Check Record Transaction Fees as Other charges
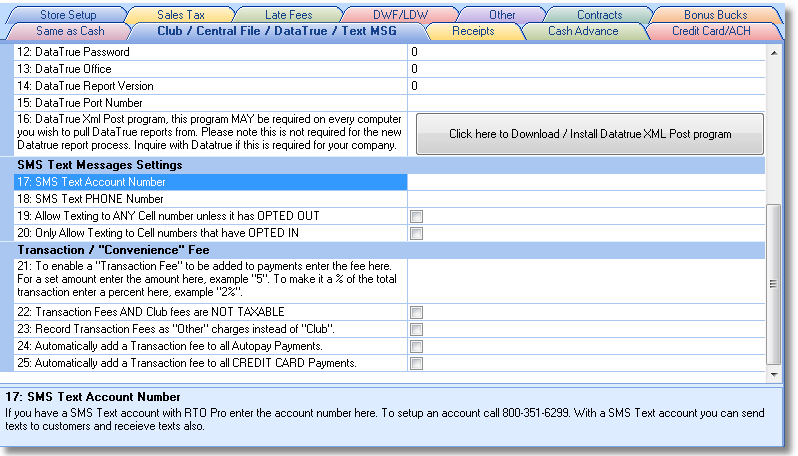The width and height of the screenshot is (798, 456). pyautogui.click(x=416, y=330)
